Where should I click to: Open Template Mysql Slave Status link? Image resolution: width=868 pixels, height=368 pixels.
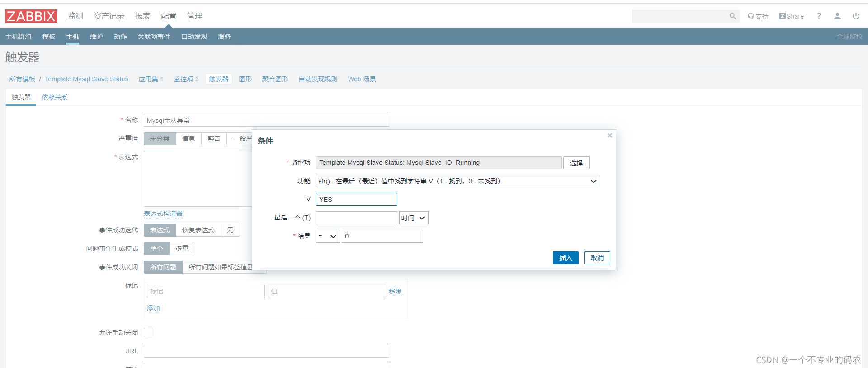tap(86, 79)
